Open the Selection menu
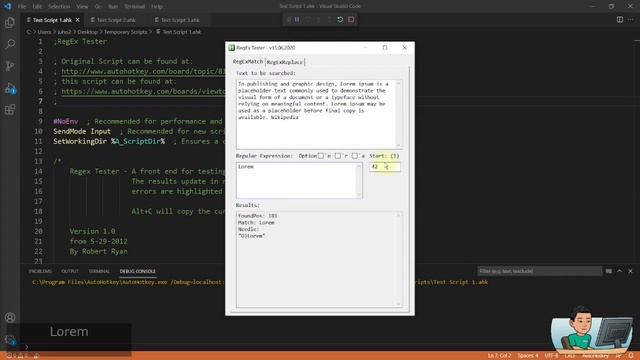640x360 pixels. click(x=59, y=7)
